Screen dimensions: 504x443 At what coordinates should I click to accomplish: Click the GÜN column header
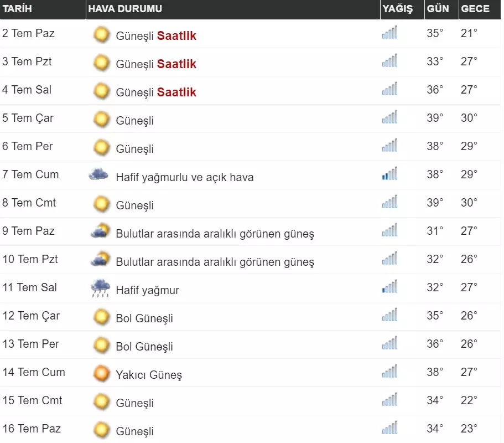click(438, 9)
